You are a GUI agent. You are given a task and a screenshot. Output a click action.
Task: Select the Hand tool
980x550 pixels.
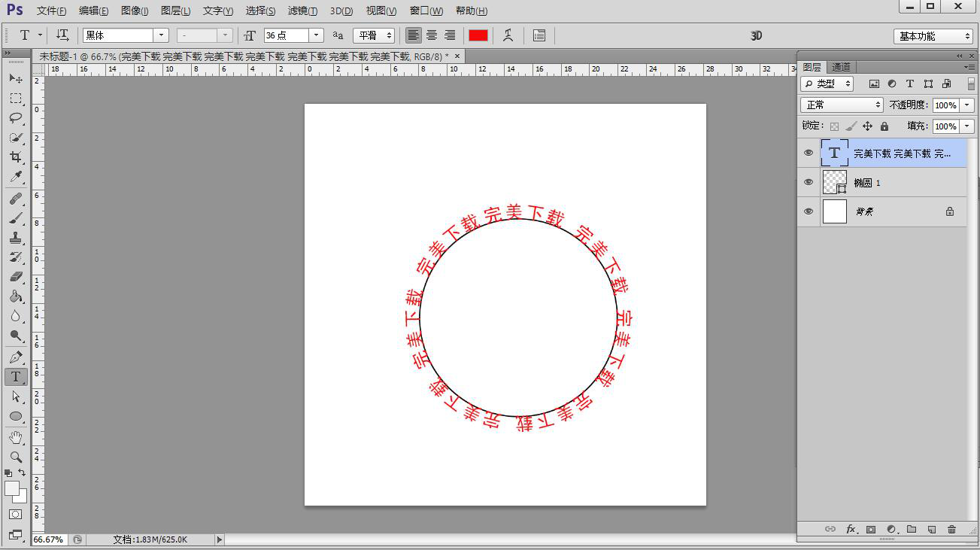click(x=15, y=437)
